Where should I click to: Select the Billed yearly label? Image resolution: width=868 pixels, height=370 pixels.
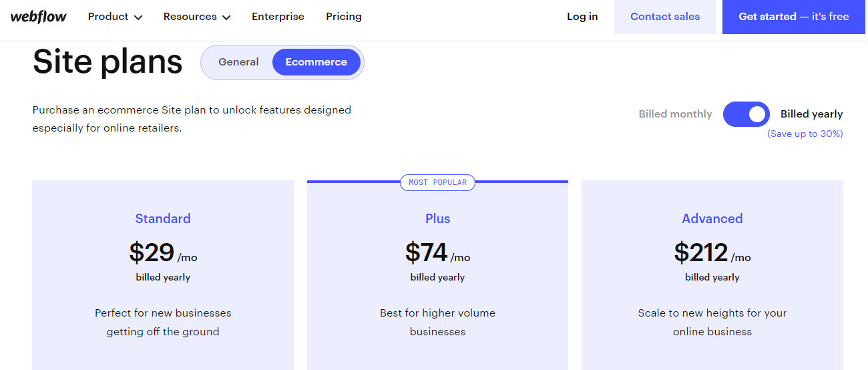[x=812, y=114]
